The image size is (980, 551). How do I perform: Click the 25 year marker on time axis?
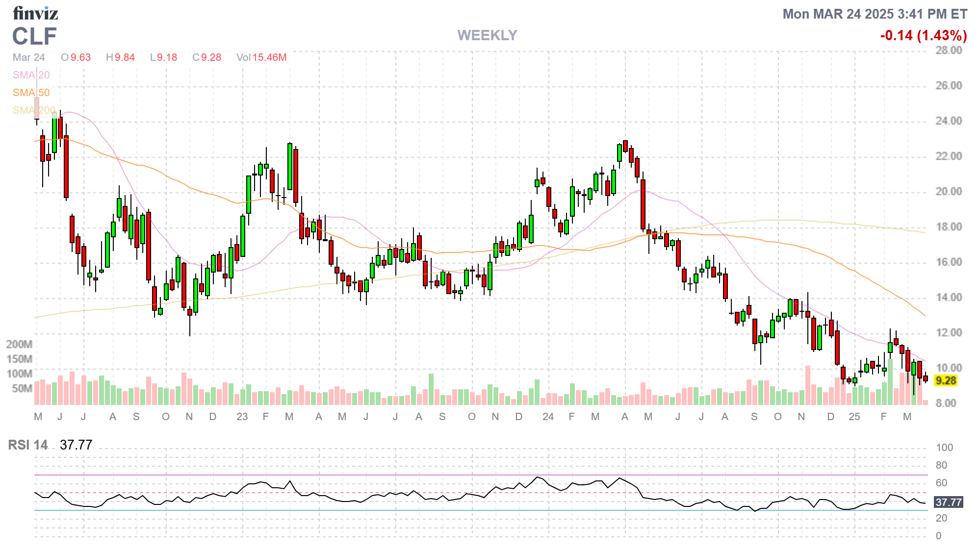click(x=854, y=417)
